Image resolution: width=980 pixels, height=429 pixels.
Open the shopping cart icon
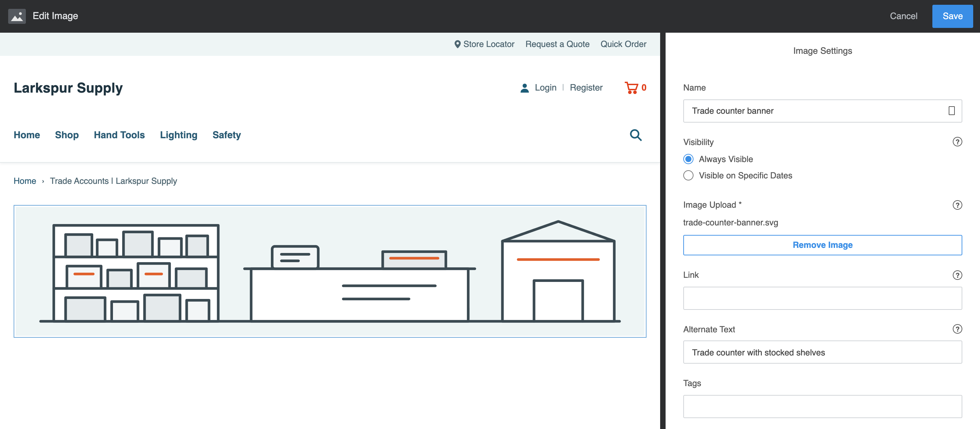coord(631,88)
